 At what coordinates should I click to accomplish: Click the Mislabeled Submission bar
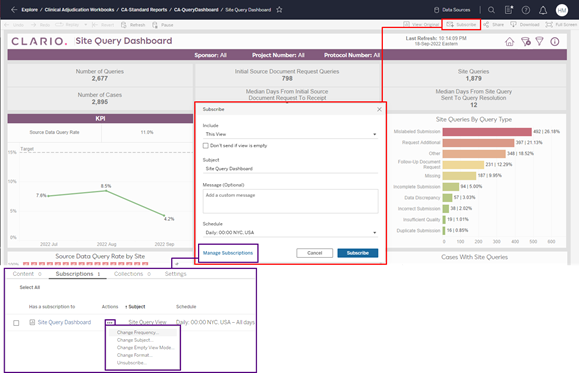487,132
